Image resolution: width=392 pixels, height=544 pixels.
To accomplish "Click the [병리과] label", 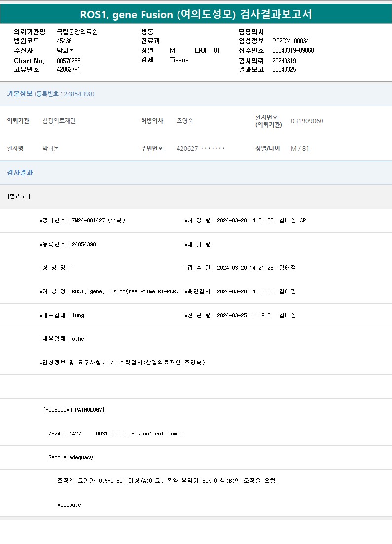I will click(x=19, y=196).
